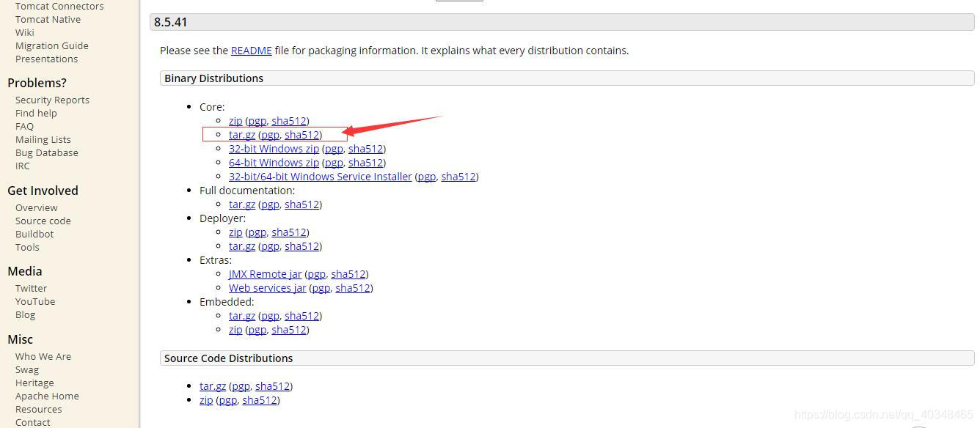This screenshot has height=428, width=980.
Task: Open sha512 link for JMX Remote jar
Action: pyautogui.click(x=348, y=274)
